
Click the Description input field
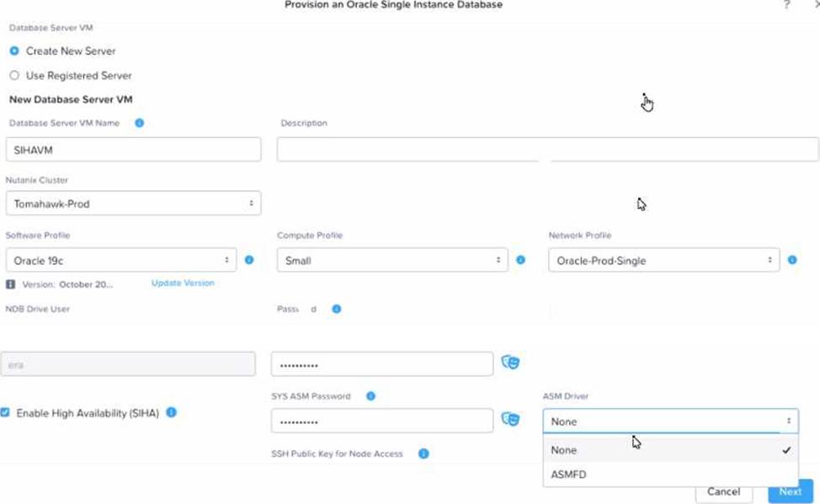(x=547, y=150)
